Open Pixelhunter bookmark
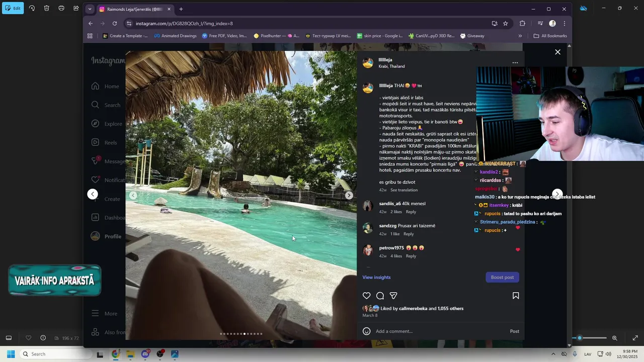Screen dimensions: 644x362 pos(276,36)
